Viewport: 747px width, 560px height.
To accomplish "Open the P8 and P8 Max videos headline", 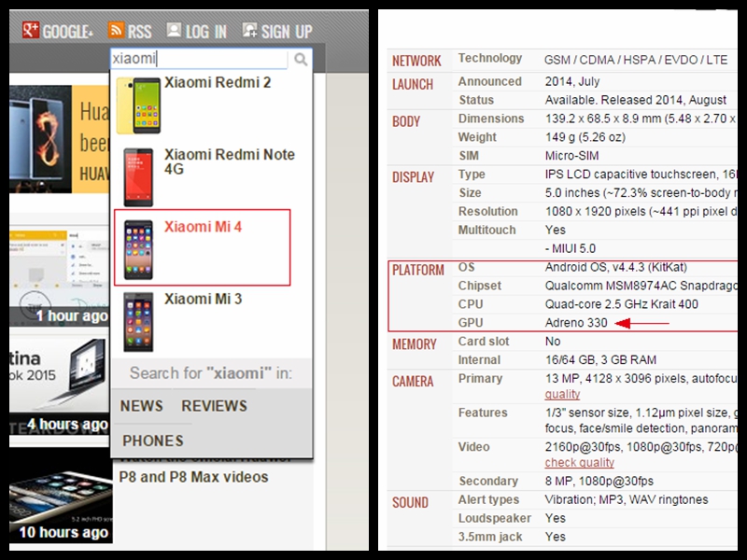I will 193,477.
